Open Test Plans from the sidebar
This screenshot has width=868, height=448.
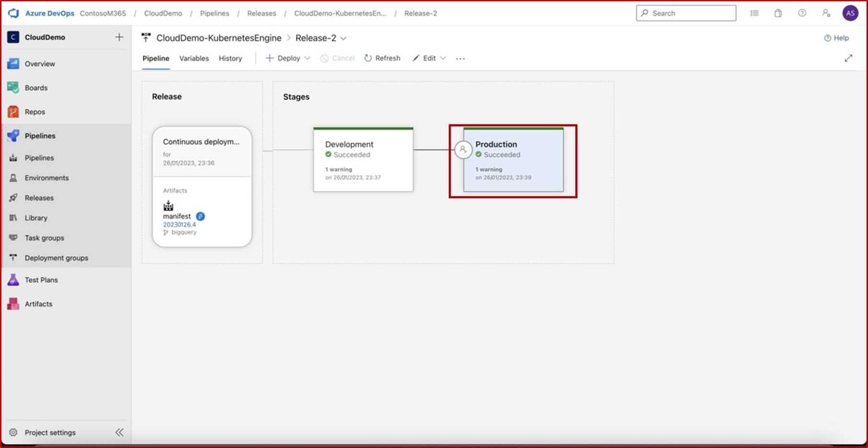[41, 280]
